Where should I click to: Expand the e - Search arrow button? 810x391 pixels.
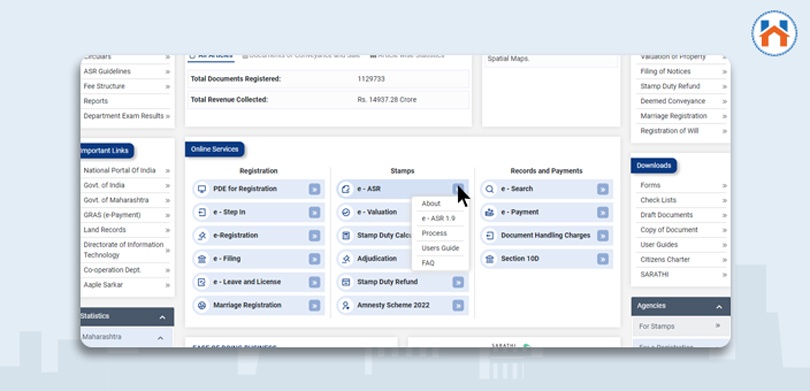tap(602, 189)
